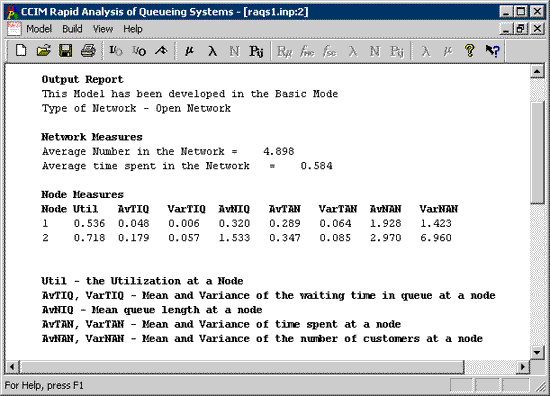Click the application icon in the title bar
This screenshot has height=396, width=550.
12,12
